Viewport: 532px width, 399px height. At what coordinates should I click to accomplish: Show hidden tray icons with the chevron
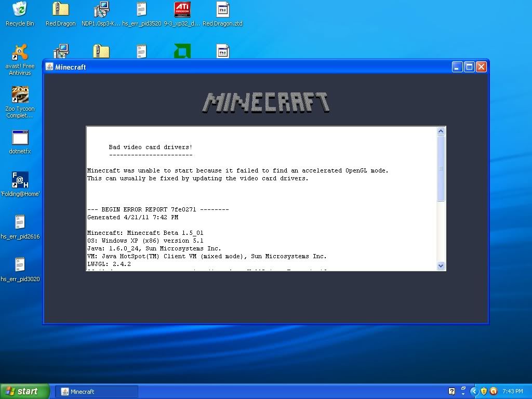coord(474,391)
